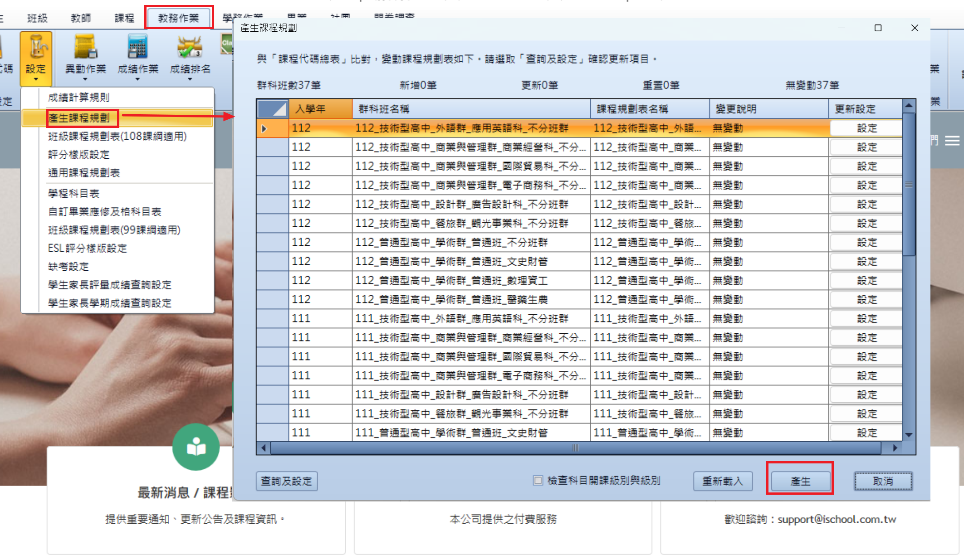Select ESL評分樣版設定 menu item

(x=117, y=248)
